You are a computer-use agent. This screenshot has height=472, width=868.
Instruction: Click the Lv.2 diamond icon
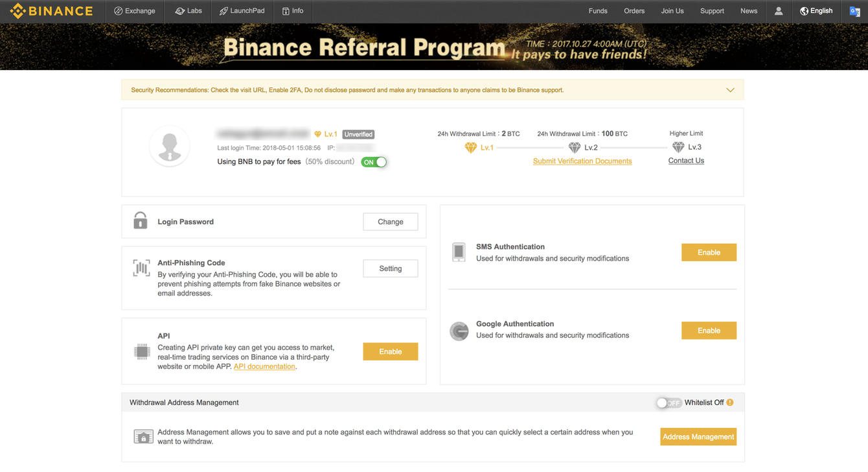point(575,148)
